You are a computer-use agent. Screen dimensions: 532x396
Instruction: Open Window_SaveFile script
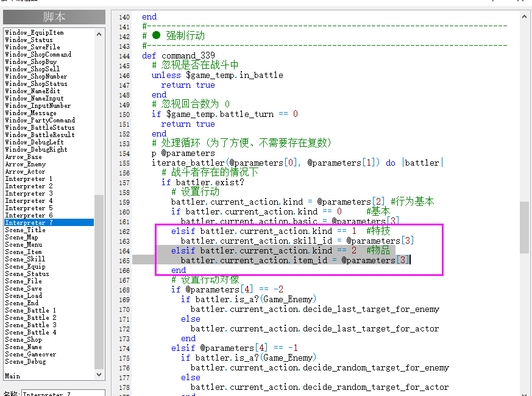pos(32,47)
